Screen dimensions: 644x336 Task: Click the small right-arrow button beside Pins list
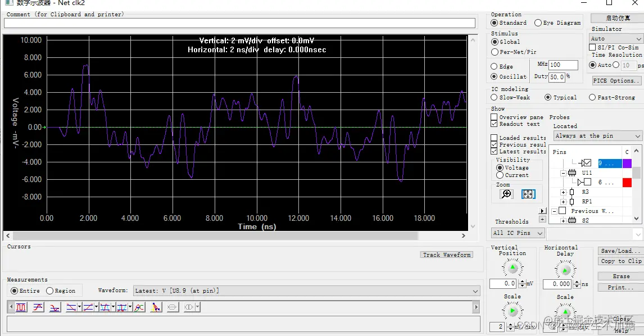pyautogui.click(x=542, y=211)
